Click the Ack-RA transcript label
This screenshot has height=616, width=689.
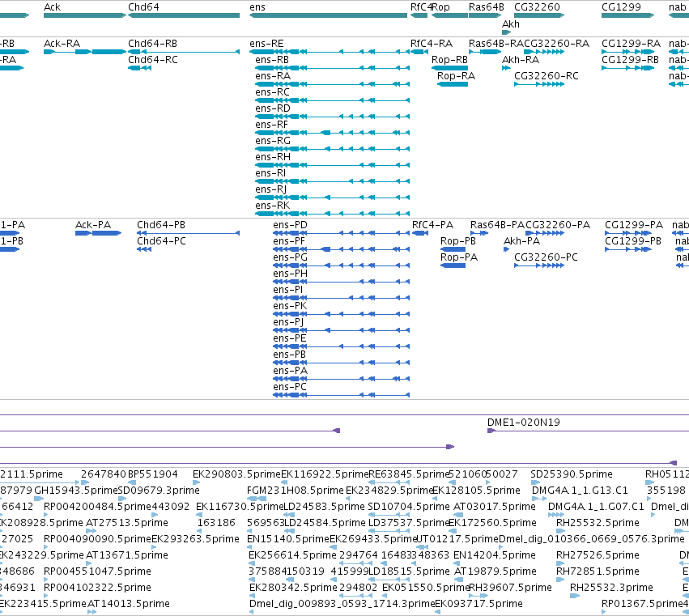[62, 44]
